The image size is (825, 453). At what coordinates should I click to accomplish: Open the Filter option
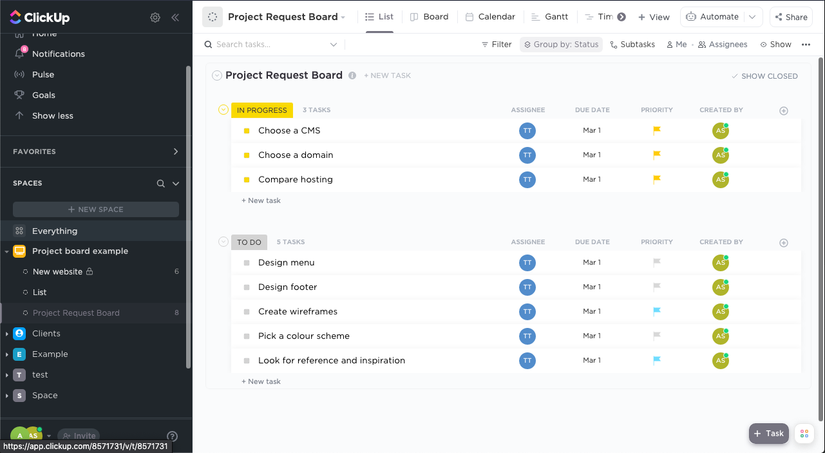496,45
